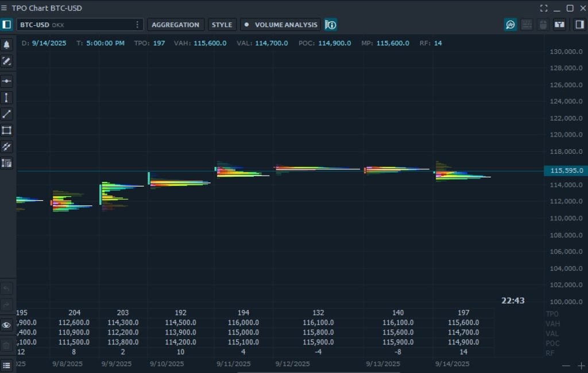Click the volume analysis info button
The width and height of the screenshot is (588, 373).
[330, 25]
